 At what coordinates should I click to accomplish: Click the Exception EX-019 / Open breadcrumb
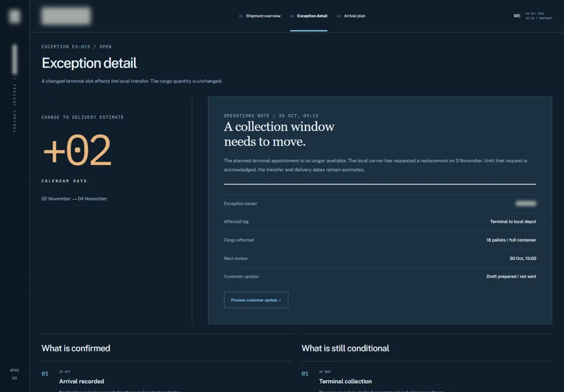[76, 47]
